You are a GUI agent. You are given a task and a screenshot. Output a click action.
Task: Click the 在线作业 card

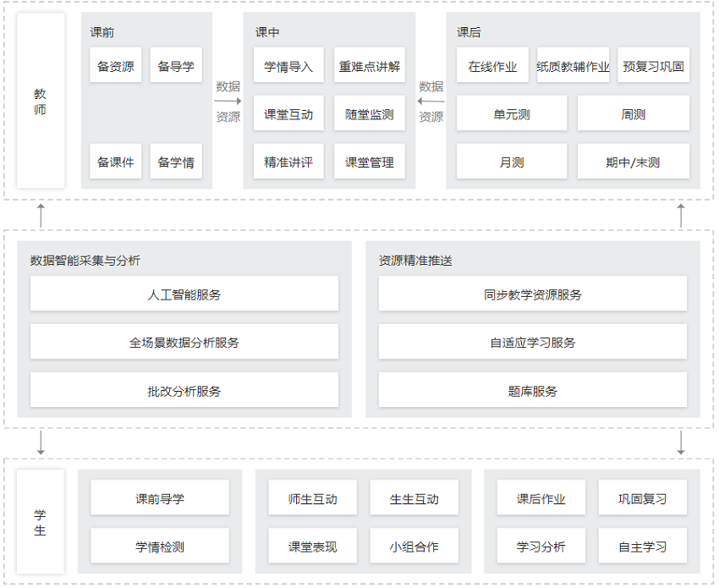pos(492,65)
